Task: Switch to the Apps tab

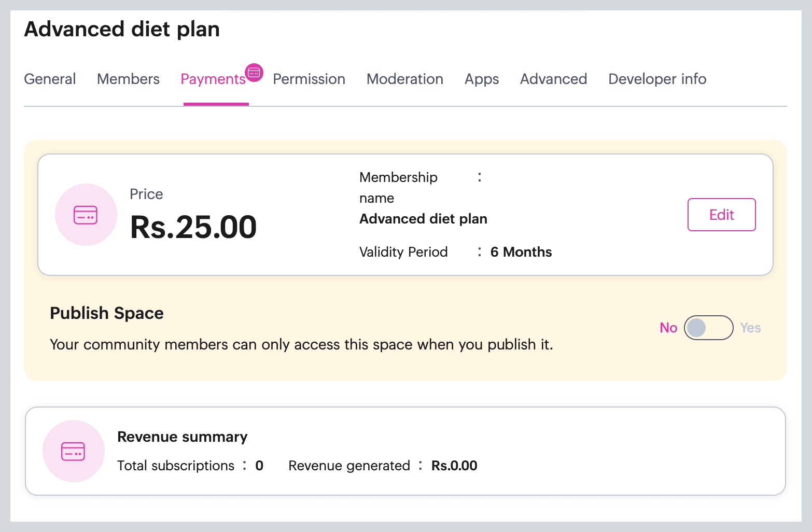Action: 481,79
